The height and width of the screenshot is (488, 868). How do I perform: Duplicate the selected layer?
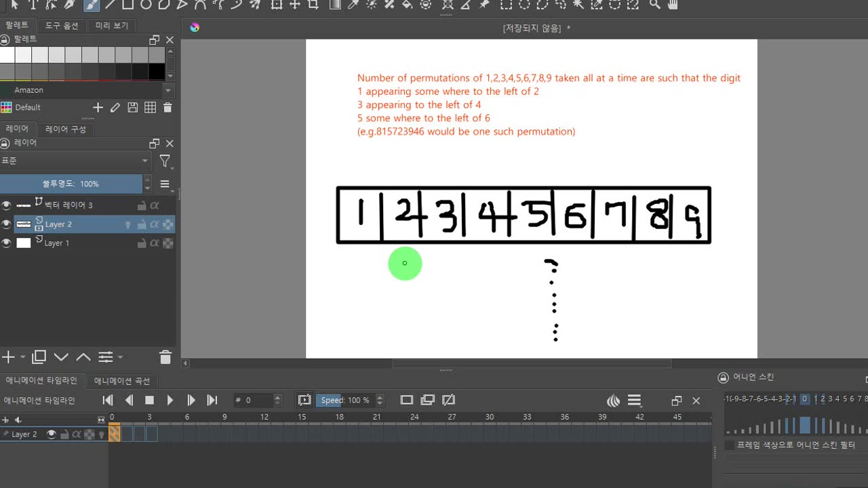(x=39, y=357)
